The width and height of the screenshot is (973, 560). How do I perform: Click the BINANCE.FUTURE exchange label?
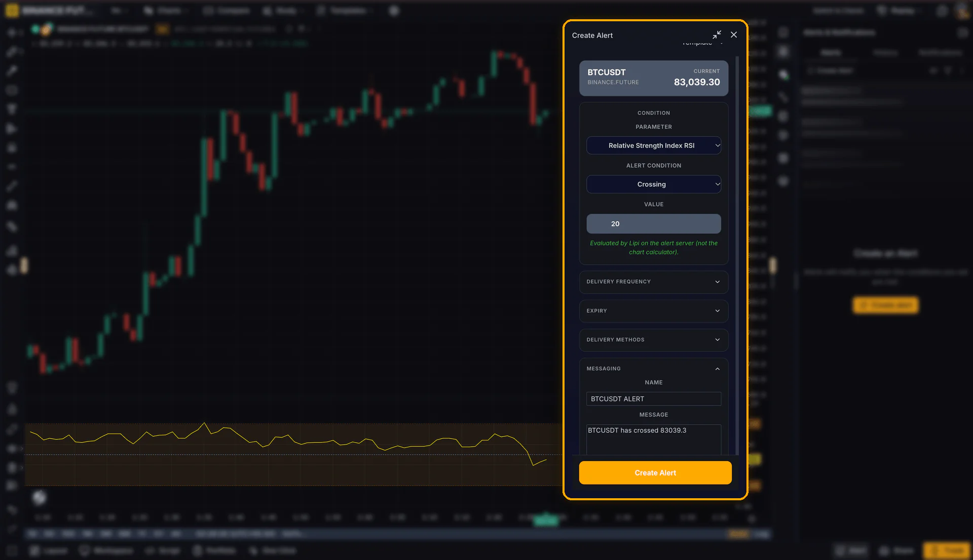click(613, 83)
